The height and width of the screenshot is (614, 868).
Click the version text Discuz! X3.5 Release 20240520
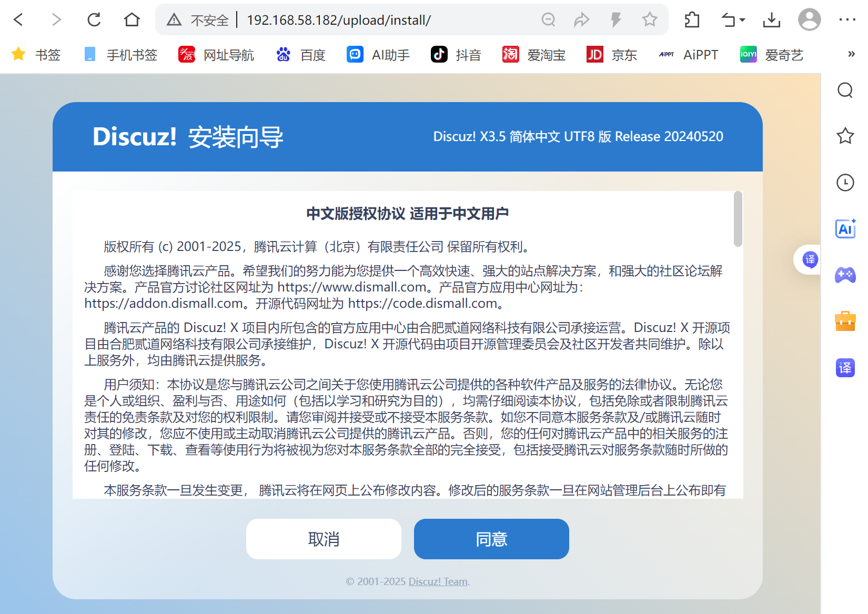[x=578, y=137]
